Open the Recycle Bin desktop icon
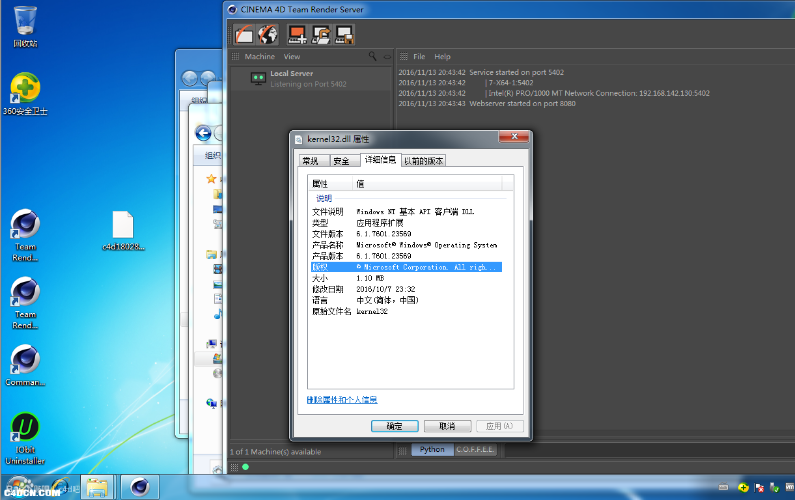Image resolution: width=795 pixels, height=500 pixels. point(25,26)
